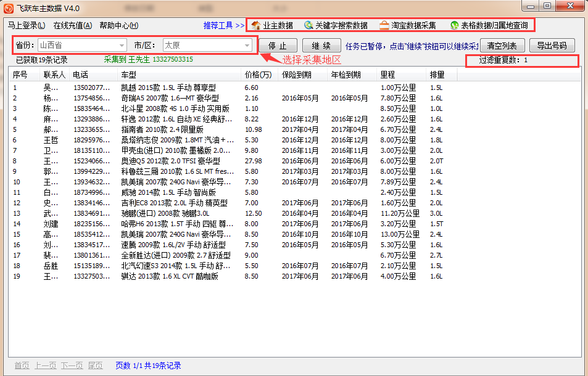Viewport: 588px width, 376px height.
Task: Click the 导出号码 button
Action: tap(552, 46)
